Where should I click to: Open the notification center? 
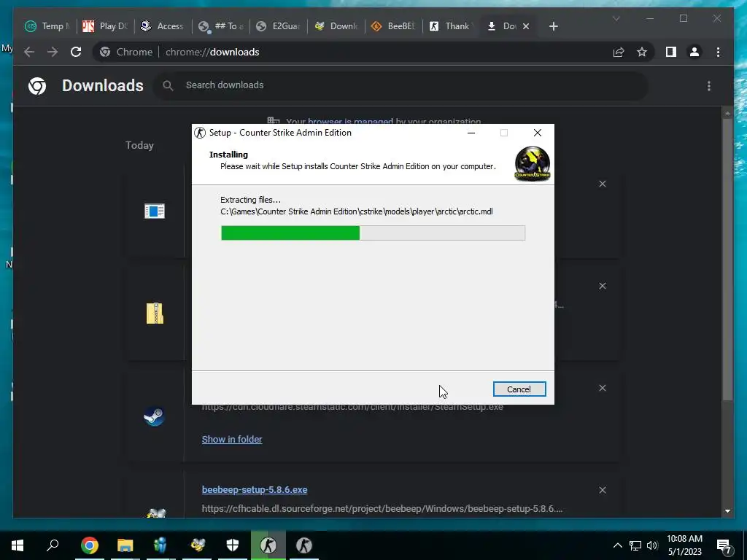(724, 545)
